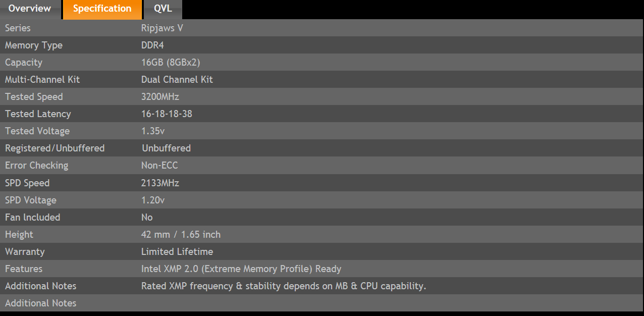644x316 pixels.
Task: Select the 16GB (8GBx2) capacity text
Action: pyautogui.click(x=171, y=63)
